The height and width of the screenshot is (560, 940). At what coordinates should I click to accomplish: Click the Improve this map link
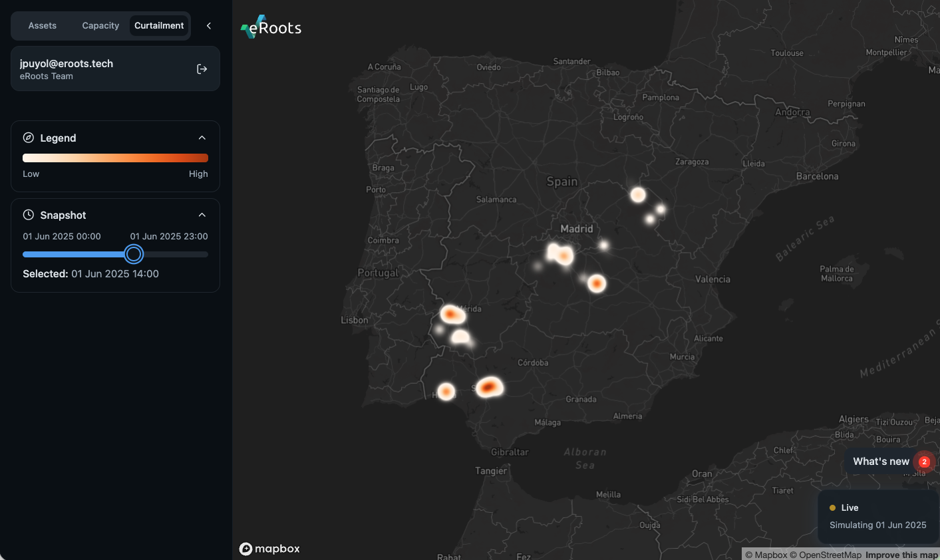tap(901, 555)
